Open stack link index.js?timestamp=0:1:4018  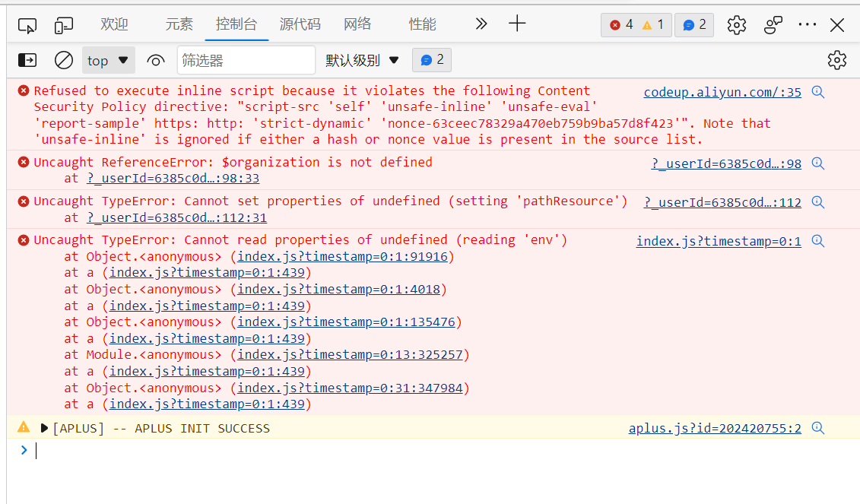tap(338, 289)
